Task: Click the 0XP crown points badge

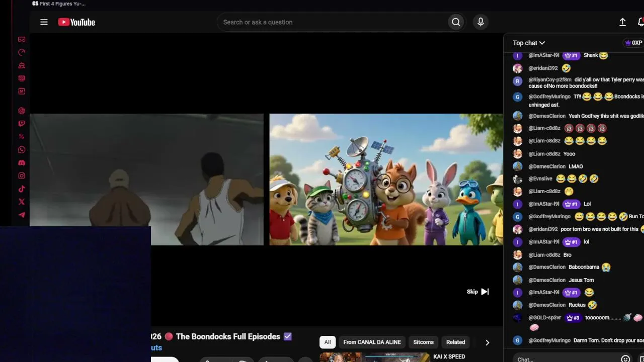Action: (x=633, y=43)
